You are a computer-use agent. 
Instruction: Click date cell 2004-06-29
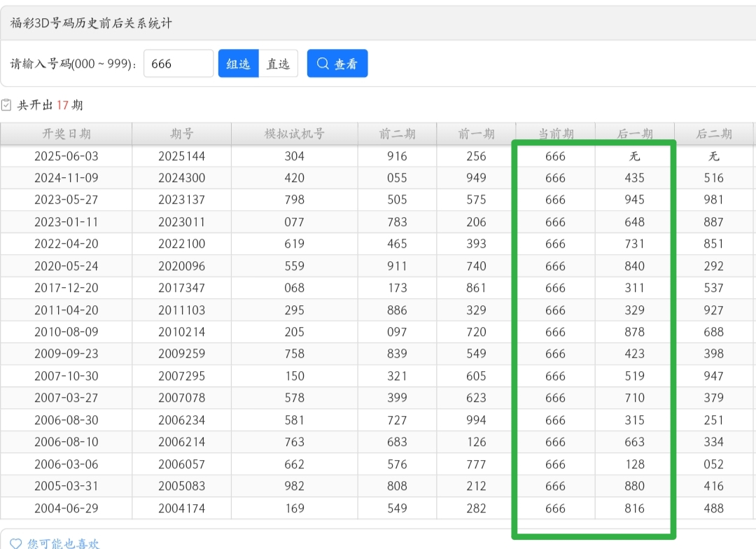coord(66,508)
